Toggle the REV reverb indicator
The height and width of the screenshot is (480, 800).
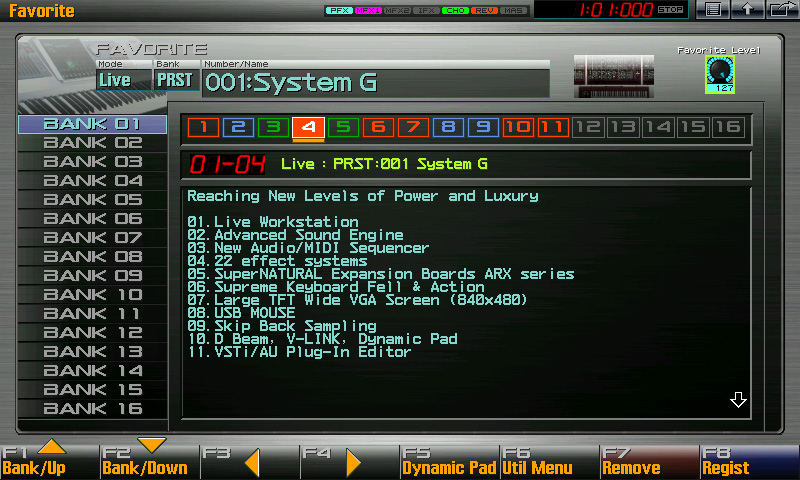click(x=484, y=10)
